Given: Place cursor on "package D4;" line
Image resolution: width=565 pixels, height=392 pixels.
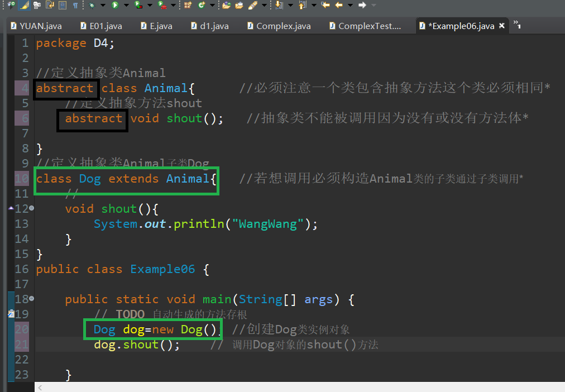Looking at the screenshot, I should click(75, 43).
